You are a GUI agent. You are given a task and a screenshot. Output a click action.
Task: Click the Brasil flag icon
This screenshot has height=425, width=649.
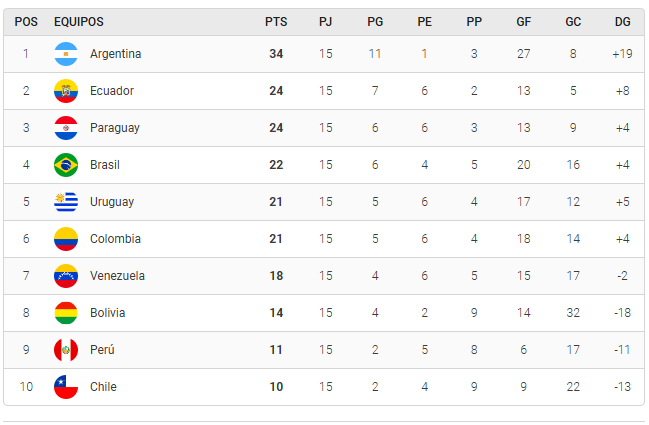[x=66, y=165]
